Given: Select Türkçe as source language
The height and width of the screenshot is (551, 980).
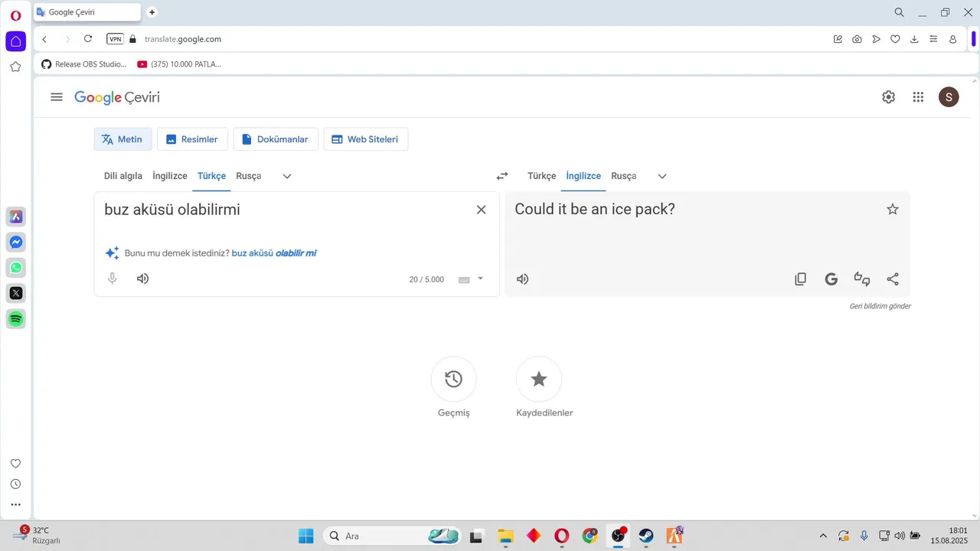Looking at the screenshot, I should click(211, 176).
